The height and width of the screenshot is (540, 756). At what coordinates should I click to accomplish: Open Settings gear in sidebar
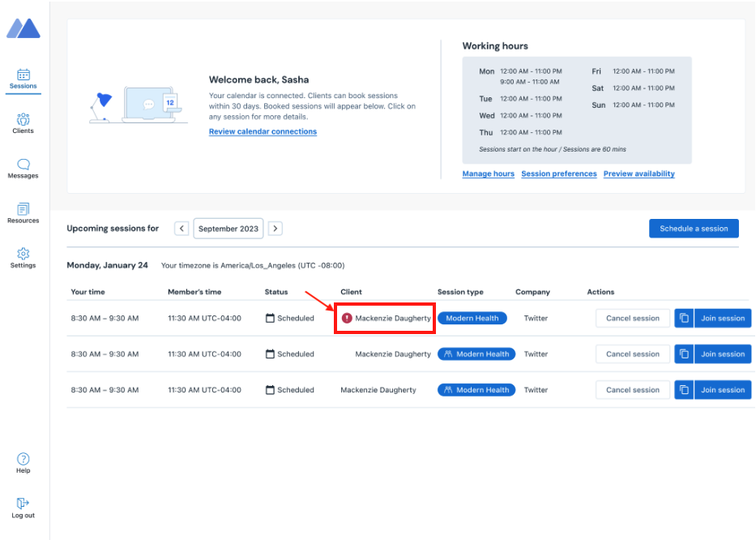(23, 257)
